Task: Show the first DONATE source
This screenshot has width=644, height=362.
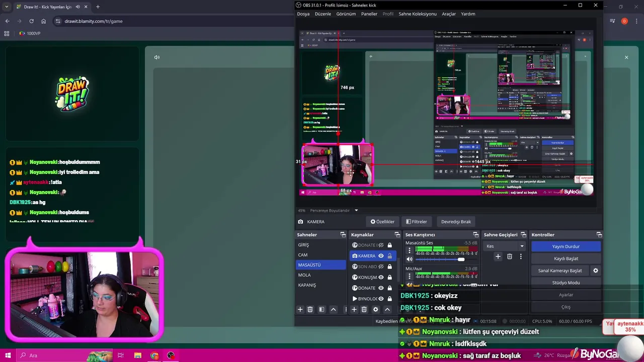Action: pyautogui.click(x=381, y=245)
